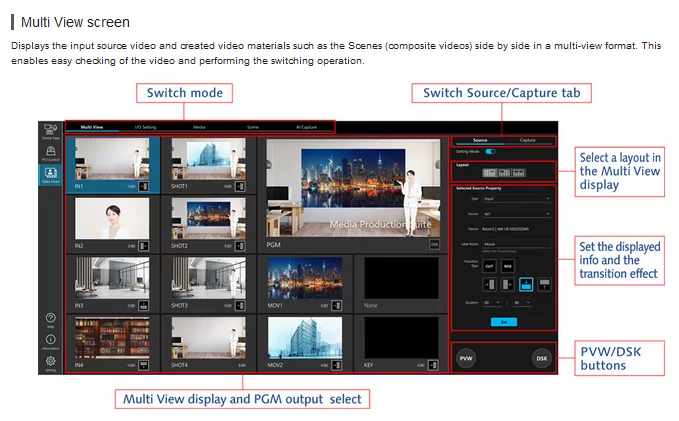Viewport: 679px width, 421px height.
Task: Switch to the Capture tab
Action: coord(527,140)
